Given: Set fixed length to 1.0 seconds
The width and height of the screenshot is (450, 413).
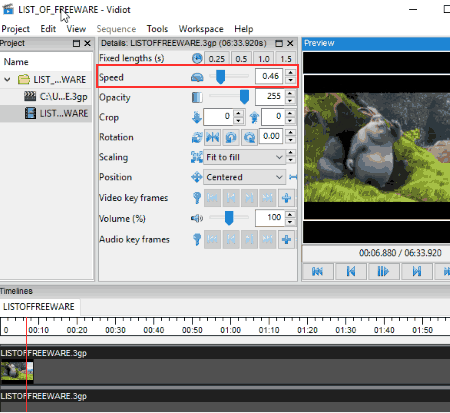Looking at the screenshot, I should tap(264, 59).
